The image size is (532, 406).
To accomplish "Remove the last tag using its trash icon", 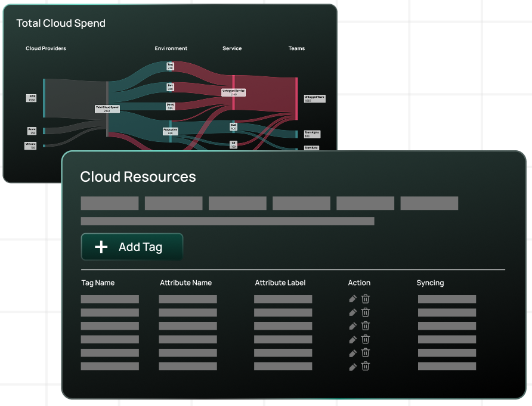I will pyautogui.click(x=365, y=366).
